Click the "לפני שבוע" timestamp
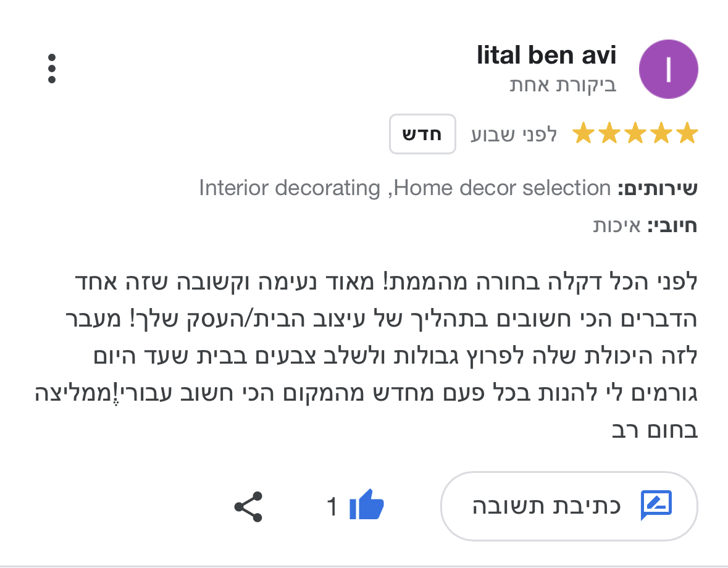The height and width of the screenshot is (568, 728). coord(514,134)
